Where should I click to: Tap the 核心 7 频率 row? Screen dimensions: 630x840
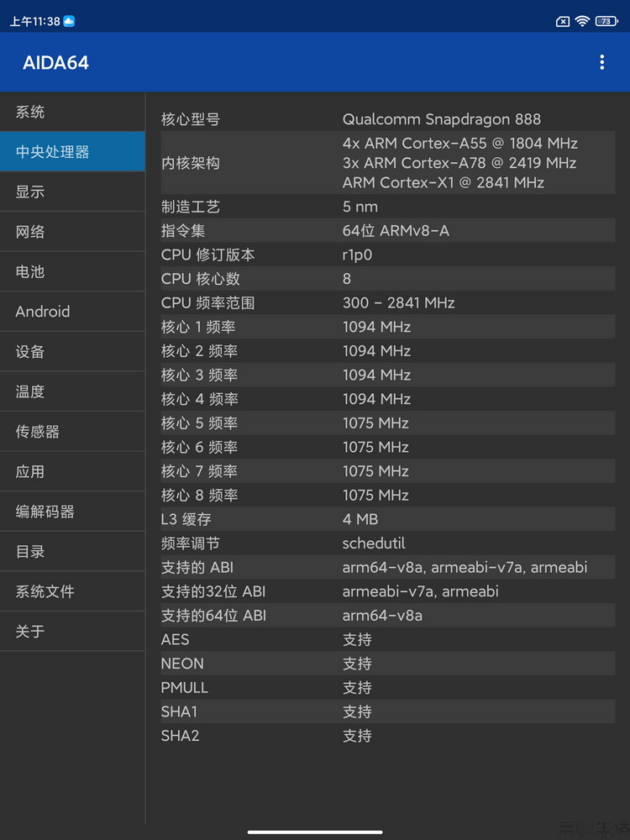[x=388, y=471]
